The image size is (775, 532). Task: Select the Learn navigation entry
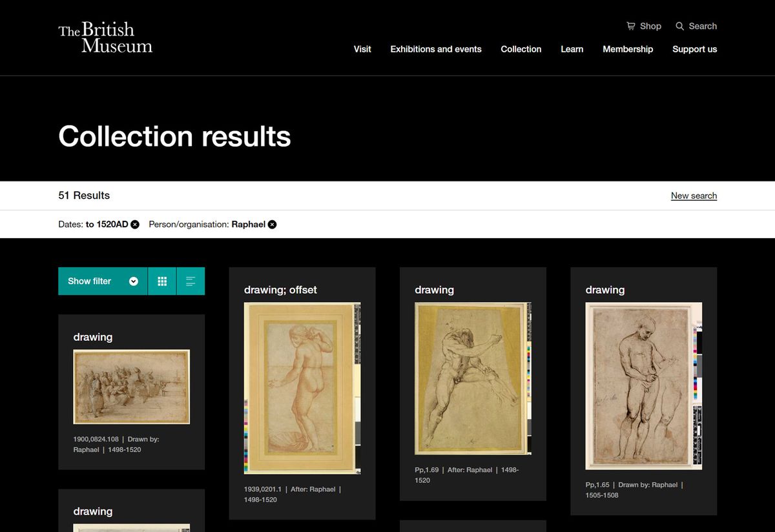point(572,49)
